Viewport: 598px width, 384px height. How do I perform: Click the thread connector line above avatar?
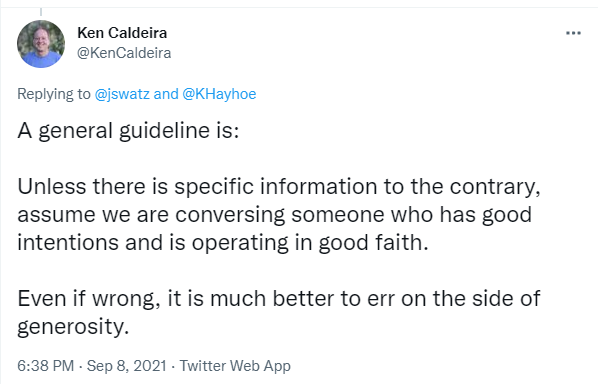tap(41, 12)
